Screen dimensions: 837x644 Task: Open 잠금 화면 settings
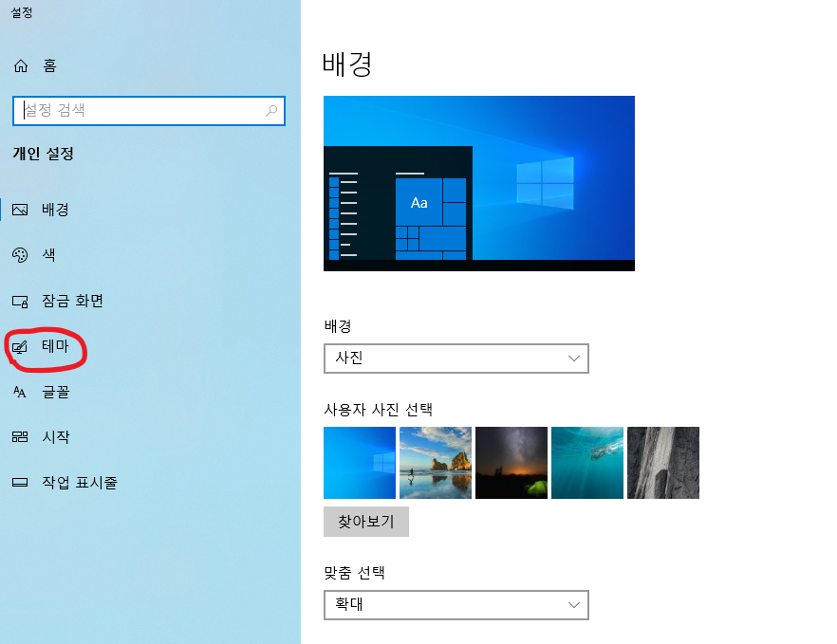[72, 301]
